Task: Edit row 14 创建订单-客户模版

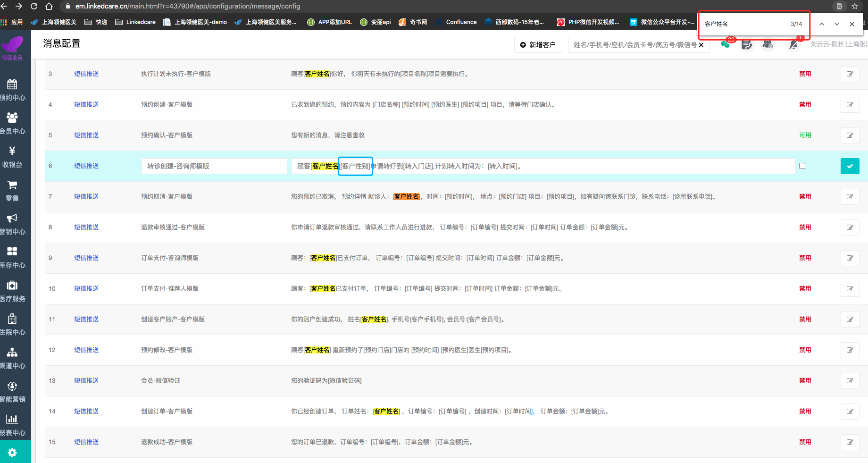Action: [850, 412]
